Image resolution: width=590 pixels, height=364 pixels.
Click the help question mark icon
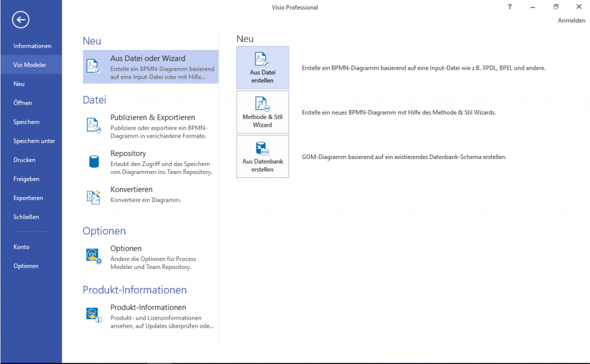coord(509,6)
